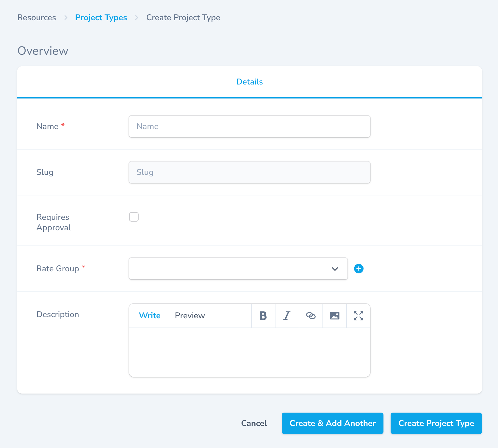Click the breadcrumb chevron after Resources

pos(65,18)
